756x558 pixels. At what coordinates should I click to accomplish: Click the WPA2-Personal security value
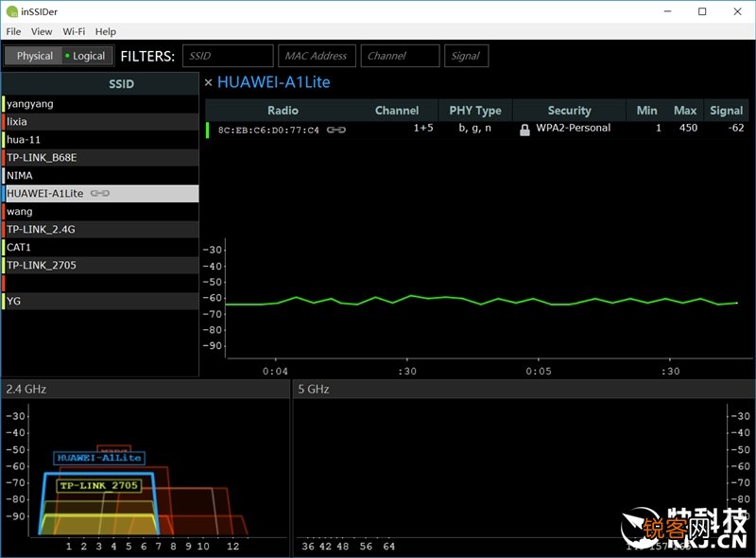click(574, 128)
